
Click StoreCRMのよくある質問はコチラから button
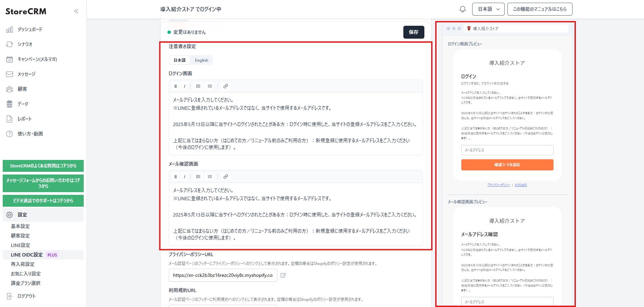[43, 166]
